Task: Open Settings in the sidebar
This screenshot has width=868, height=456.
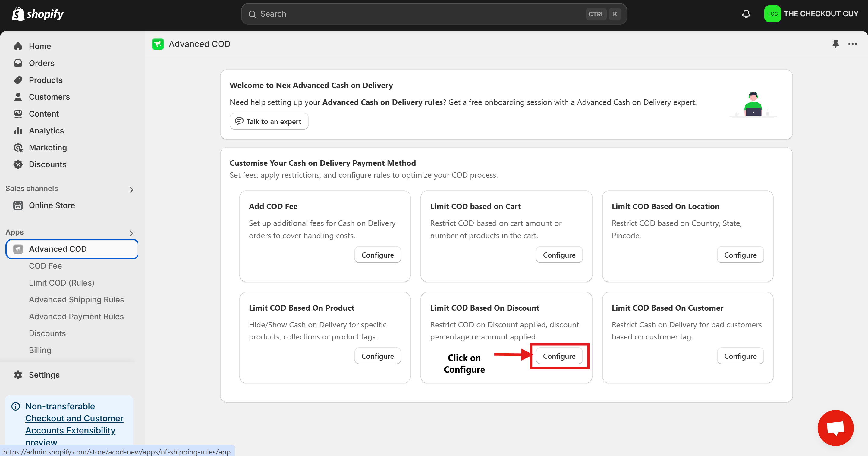Action: [x=44, y=375]
